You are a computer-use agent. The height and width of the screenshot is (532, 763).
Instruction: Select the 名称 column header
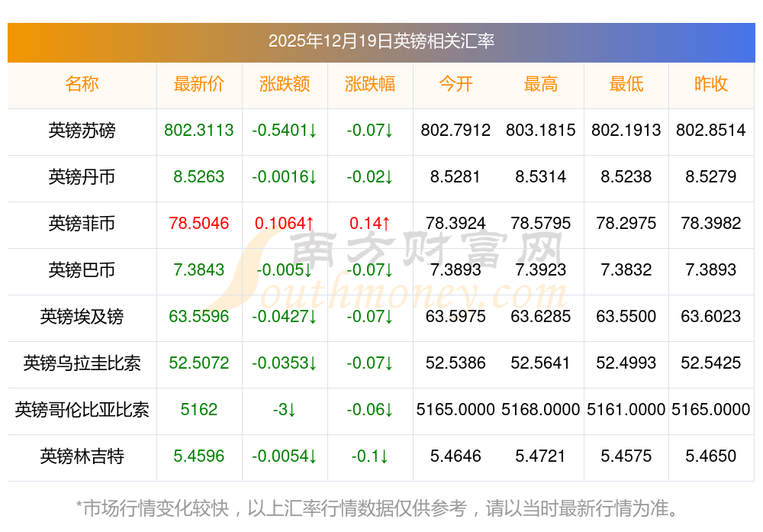[x=82, y=84]
